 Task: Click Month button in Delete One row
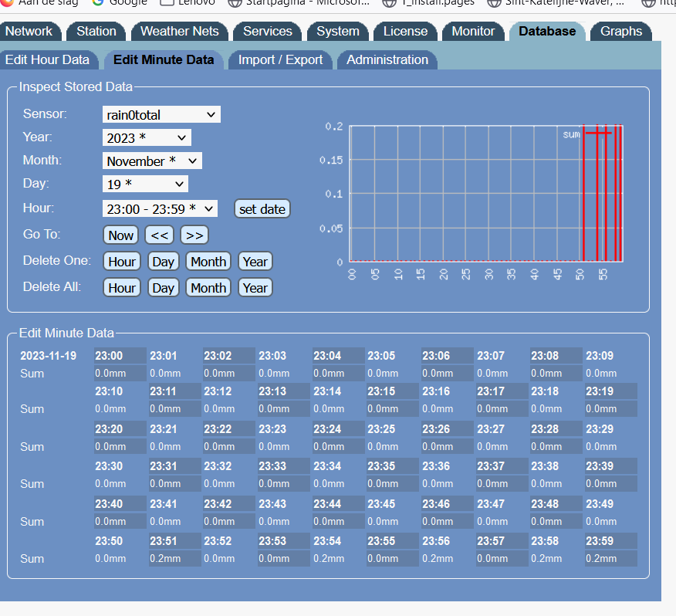(x=208, y=262)
